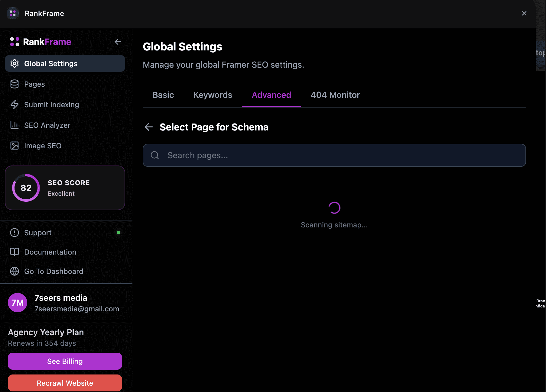546x392 pixels.
Task: Open the Pages section
Action: [x=65, y=84]
